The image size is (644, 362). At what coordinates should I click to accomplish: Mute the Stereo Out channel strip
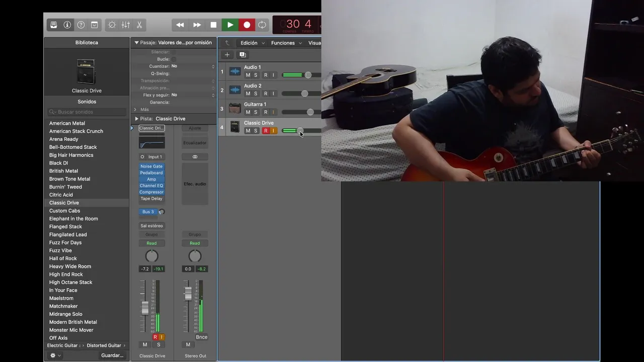pyautogui.click(x=188, y=344)
